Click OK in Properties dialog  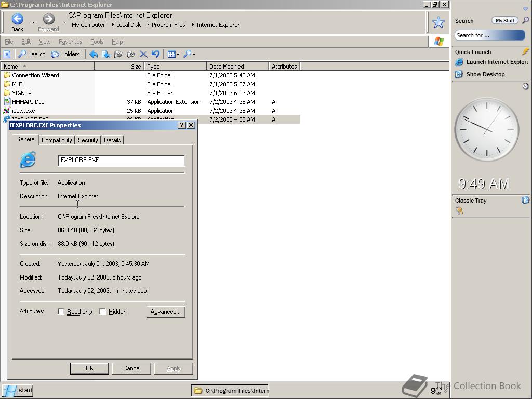(89, 368)
